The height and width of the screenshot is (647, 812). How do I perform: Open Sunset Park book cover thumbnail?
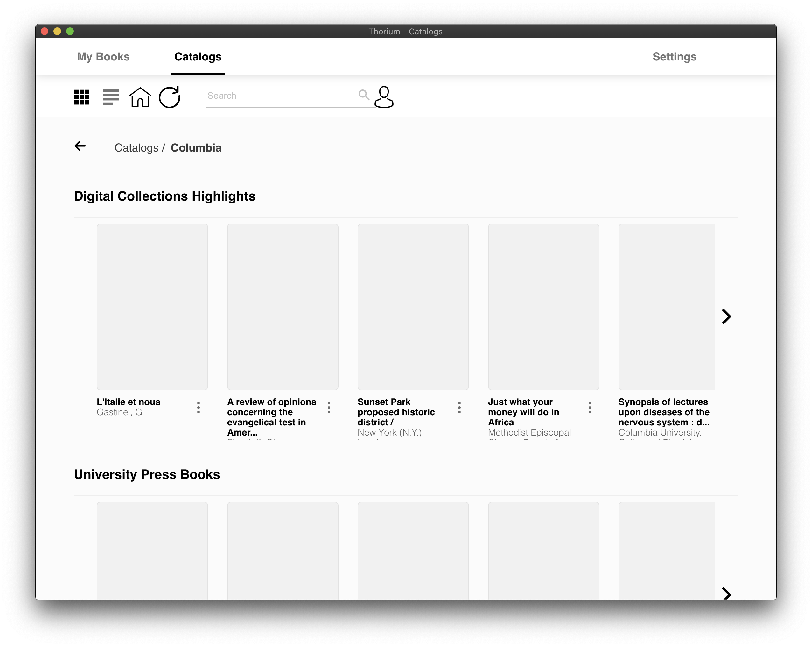[x=413, y=307]
